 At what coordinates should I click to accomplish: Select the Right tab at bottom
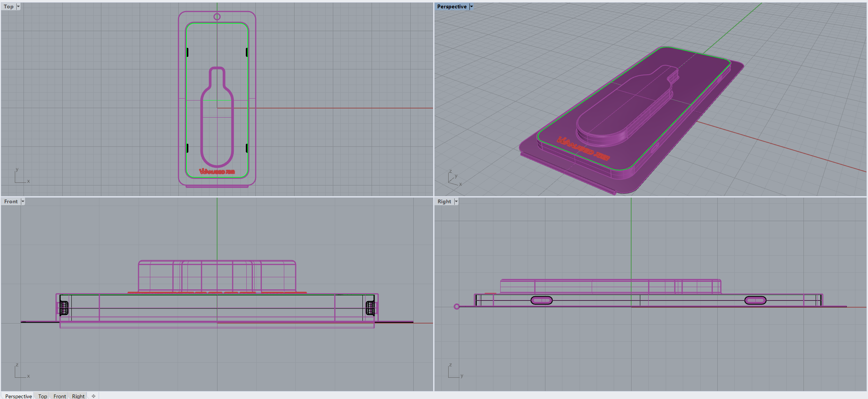(x=78, y=396)
